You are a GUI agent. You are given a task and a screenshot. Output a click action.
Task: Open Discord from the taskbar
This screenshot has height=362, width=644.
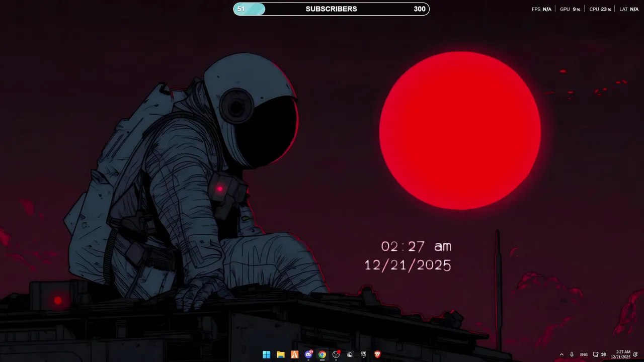pos(309,354)
